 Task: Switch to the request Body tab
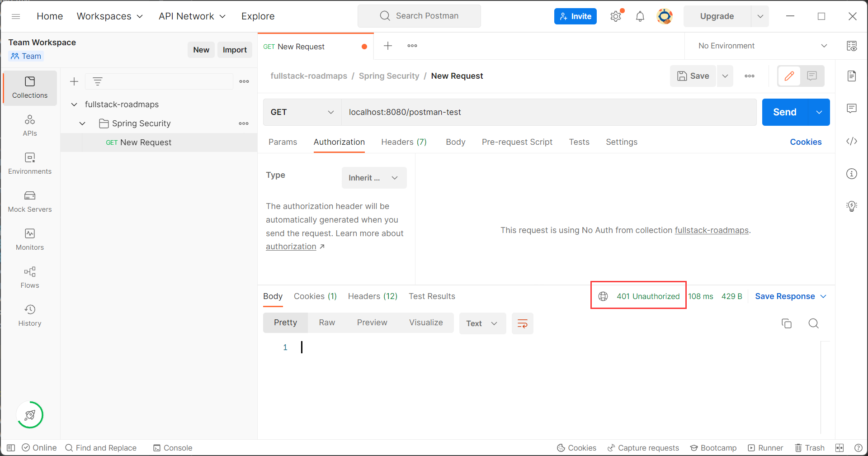[x=455, y=142]
